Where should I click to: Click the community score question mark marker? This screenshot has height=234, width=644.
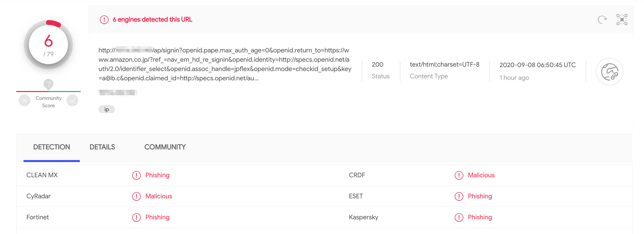tap(48, 84)
